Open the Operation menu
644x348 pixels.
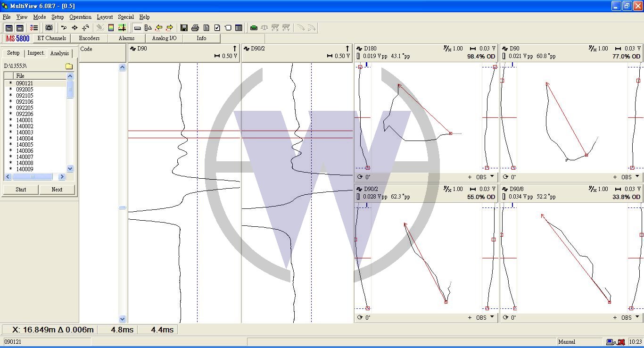tap(81, 17)
